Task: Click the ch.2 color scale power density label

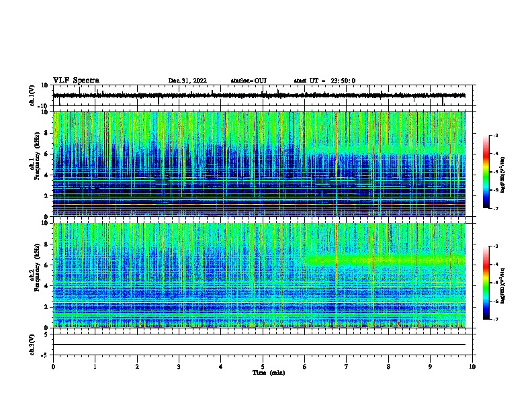Action: (x=502, y=285)
